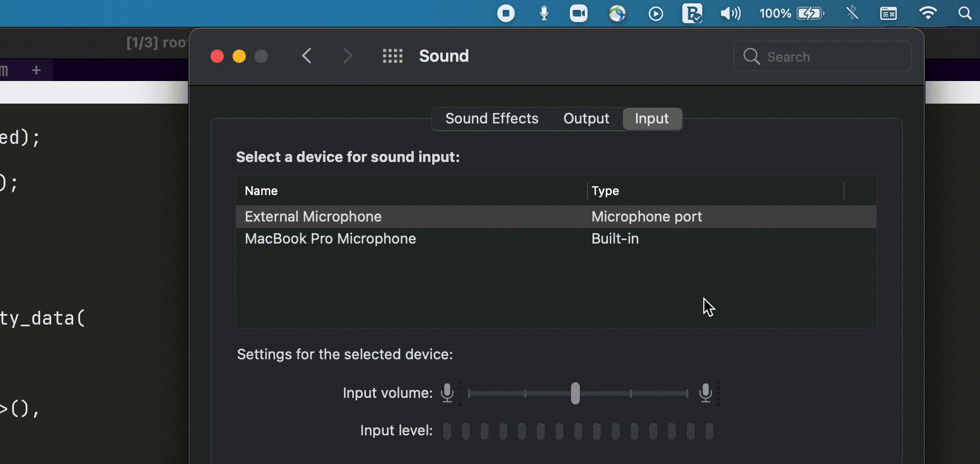The height and width of the screenshot is (464, 980).
Task: Focus the Search field in Sound preferences
Action: click(822, 56)
